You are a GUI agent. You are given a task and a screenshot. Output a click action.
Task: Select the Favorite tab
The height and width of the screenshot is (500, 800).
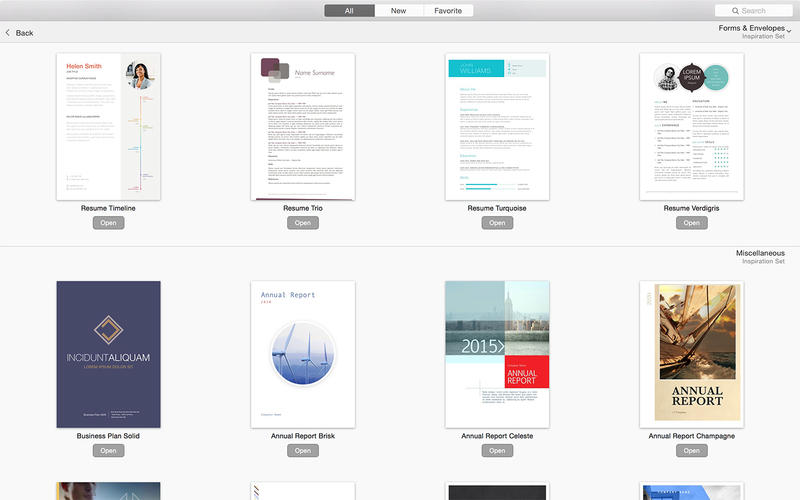pyautogui.click(x=448, y=11)
